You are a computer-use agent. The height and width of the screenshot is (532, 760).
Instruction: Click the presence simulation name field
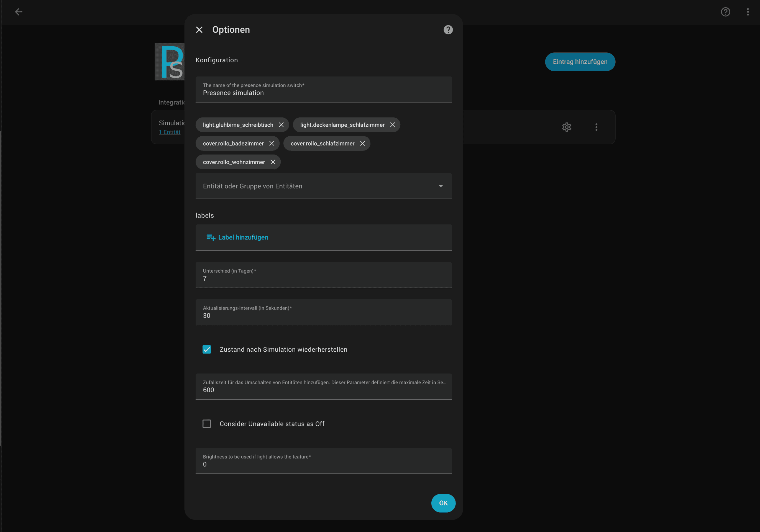pyautogui.click(x=323, y=93)
